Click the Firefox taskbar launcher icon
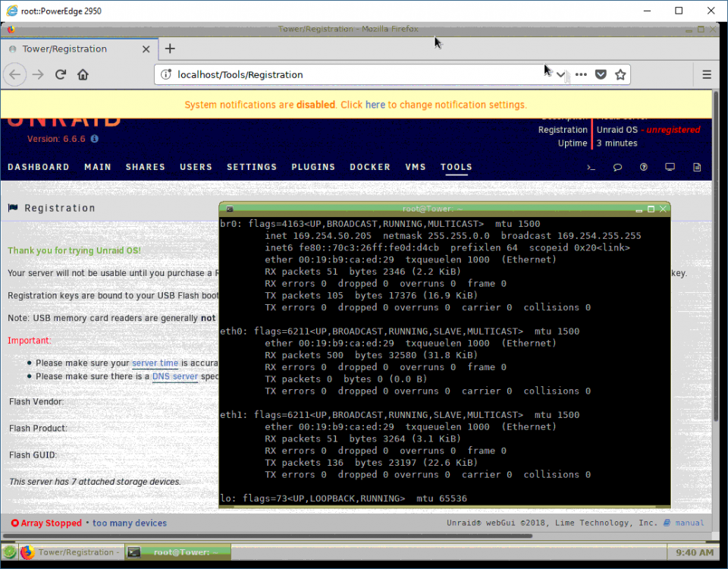Screen dimensions: 728x569 coord(27,552)
